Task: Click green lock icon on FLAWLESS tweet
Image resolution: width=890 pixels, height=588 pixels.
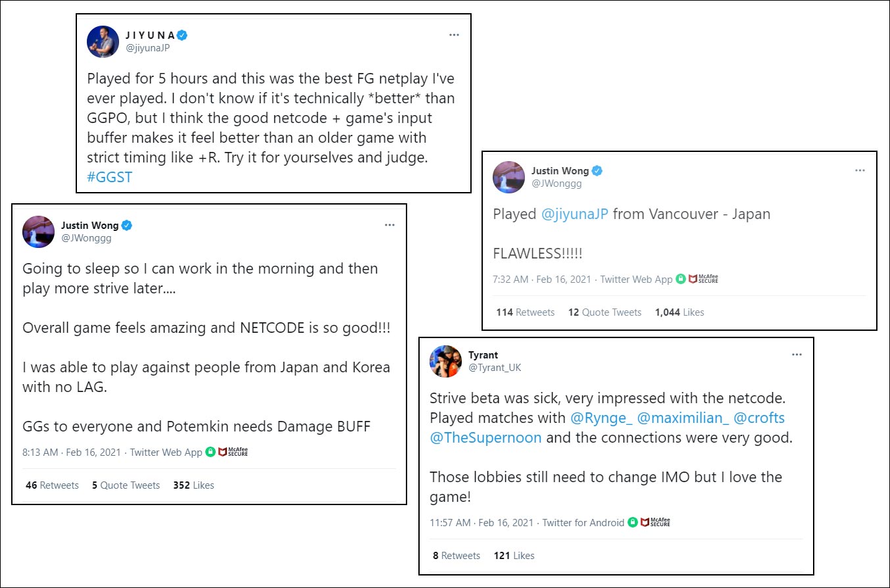Action: 681,279
